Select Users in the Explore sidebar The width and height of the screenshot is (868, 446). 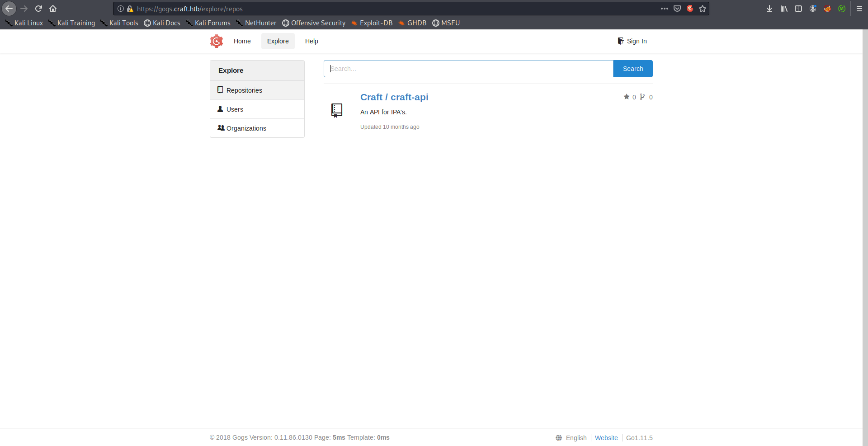pyautogui.click(x=235, y=109)
